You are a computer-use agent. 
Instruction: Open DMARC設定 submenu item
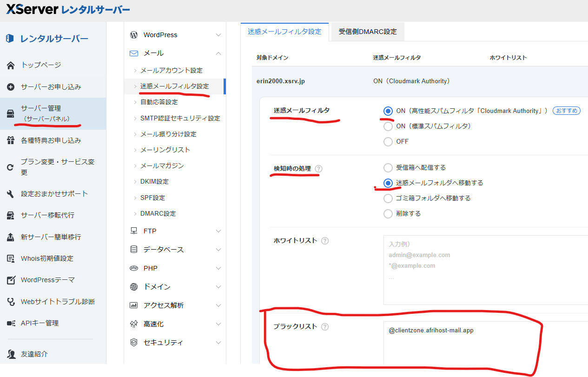(158, 213)
